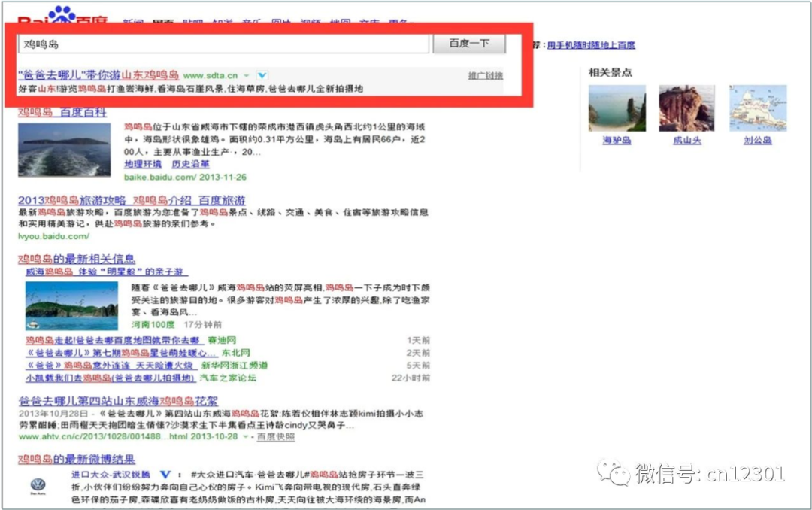Click the baike.baidu.com/ 2013-11-26 URL text
The image size is (812, 510).
(185, 178)
